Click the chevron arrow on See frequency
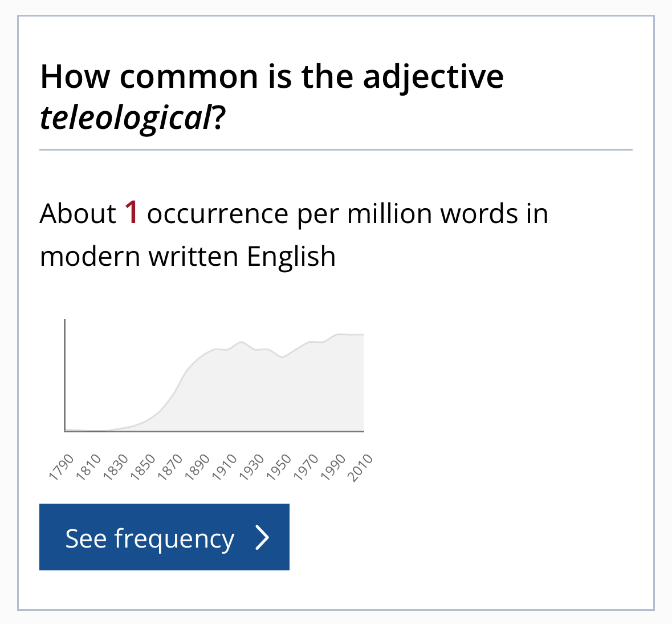 (262, 537)
